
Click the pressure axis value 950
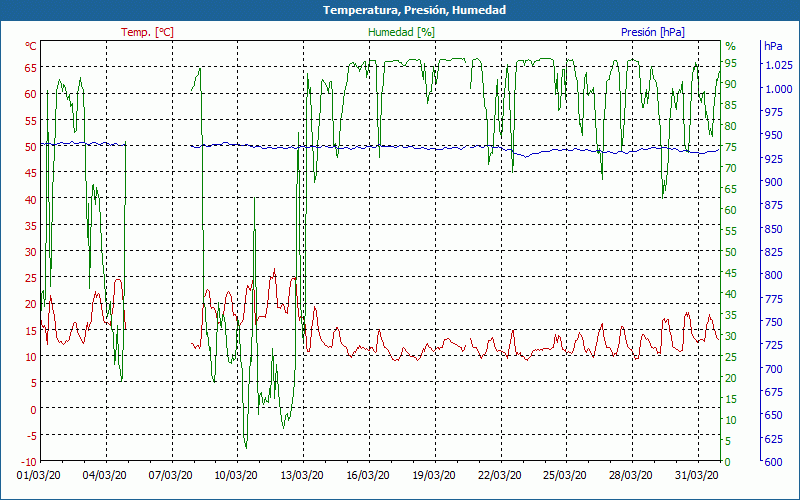tap(772, 135)
